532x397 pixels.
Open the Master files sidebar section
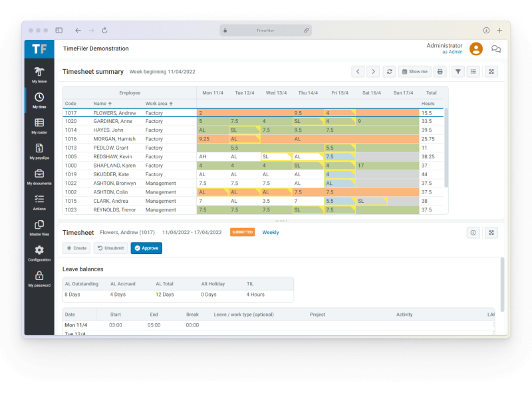point(39,227)
